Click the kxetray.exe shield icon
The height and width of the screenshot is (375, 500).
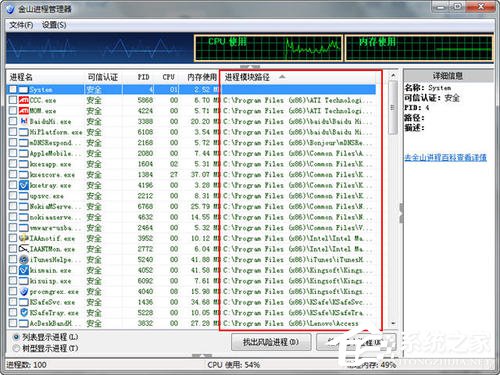[x=24, y=185]
